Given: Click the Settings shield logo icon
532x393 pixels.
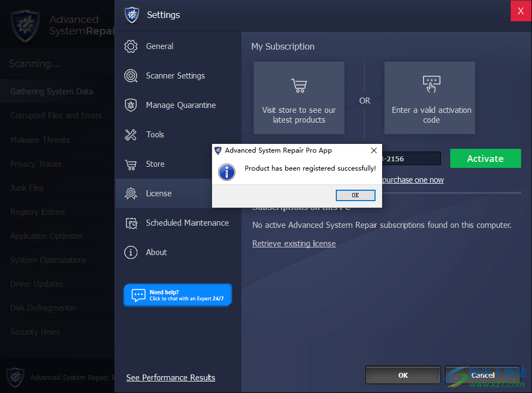Looking at the screenshot, I should click(x=132, y=15).
